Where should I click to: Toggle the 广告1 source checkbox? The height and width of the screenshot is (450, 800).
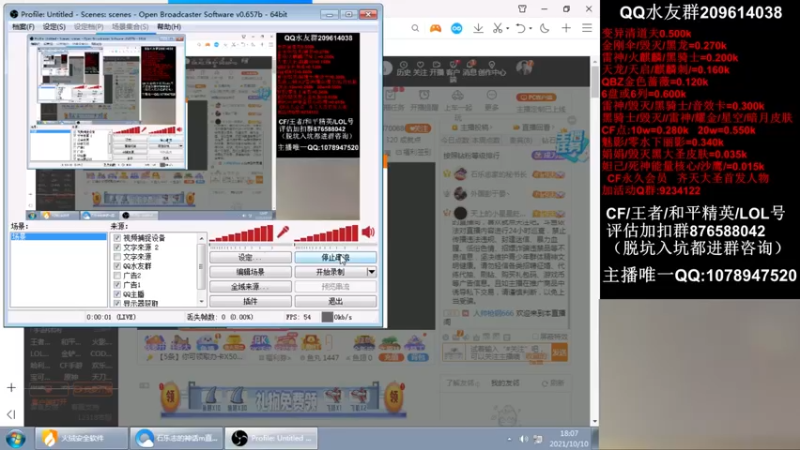(x=117, y=285)
